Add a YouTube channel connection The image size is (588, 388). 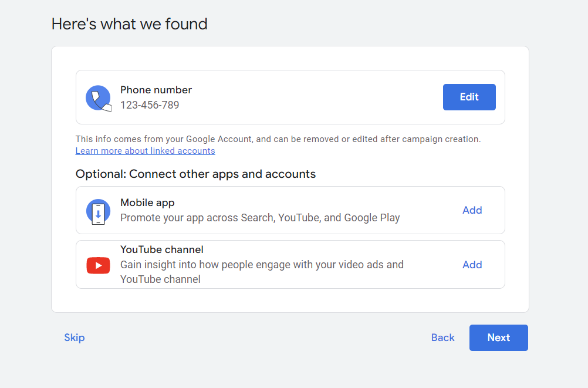point(472,265)
